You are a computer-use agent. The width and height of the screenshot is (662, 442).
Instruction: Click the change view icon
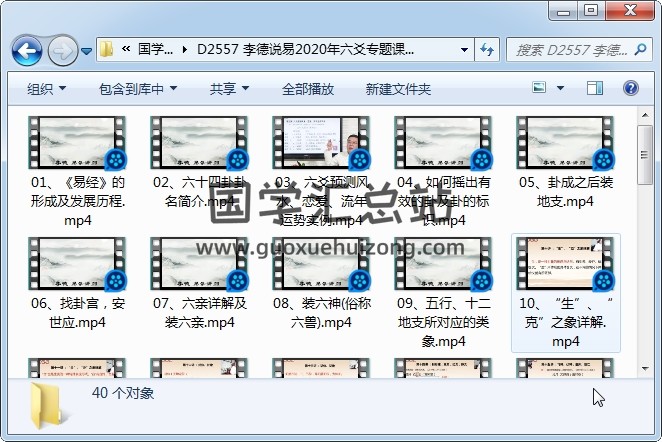tap(541, 89)
